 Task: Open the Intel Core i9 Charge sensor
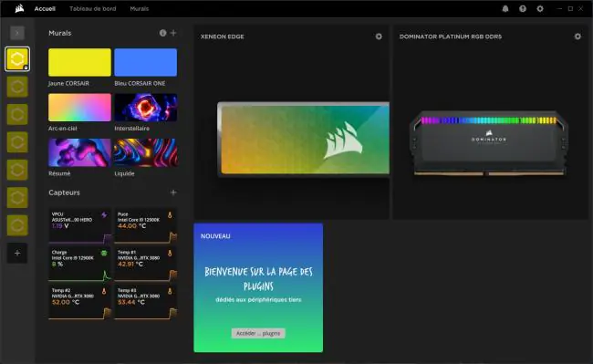79,264
